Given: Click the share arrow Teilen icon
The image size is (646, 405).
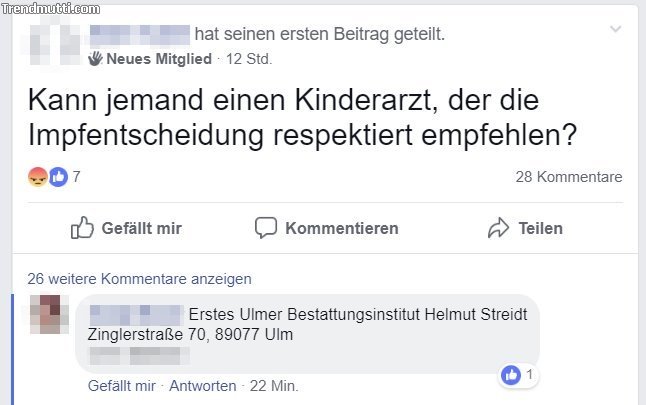Looking at the screenshot, I should point(498,228).
